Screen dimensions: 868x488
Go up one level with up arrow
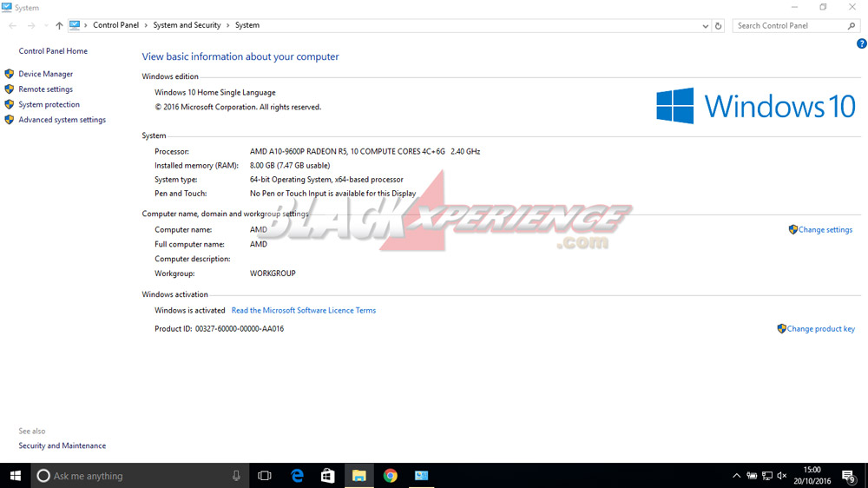click(59, 25)
